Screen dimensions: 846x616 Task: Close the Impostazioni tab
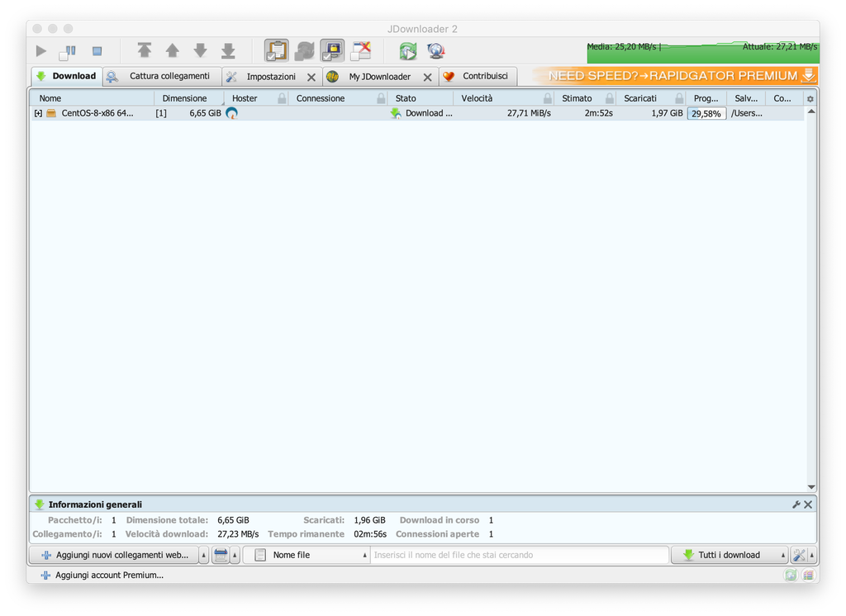(311, 77)
